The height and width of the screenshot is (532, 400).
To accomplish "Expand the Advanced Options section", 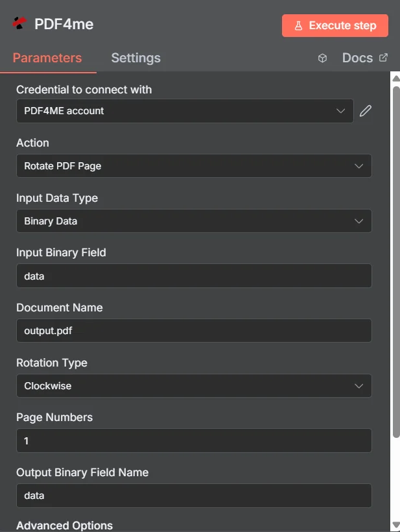I will point(64,525).
